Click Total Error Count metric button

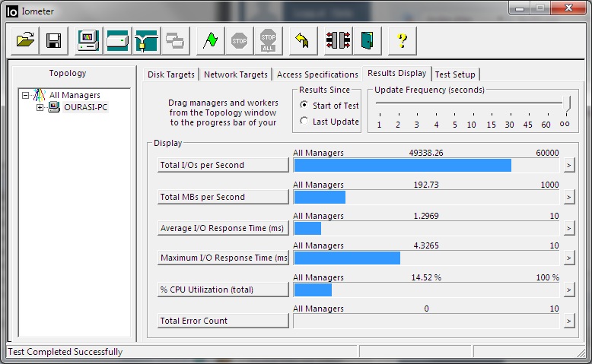tap(223, 321)
